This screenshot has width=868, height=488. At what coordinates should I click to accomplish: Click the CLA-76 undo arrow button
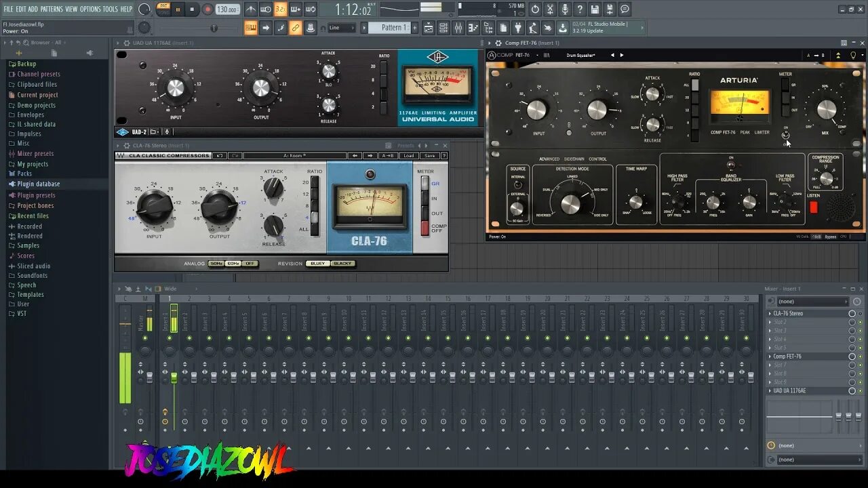tap(220, 156)
